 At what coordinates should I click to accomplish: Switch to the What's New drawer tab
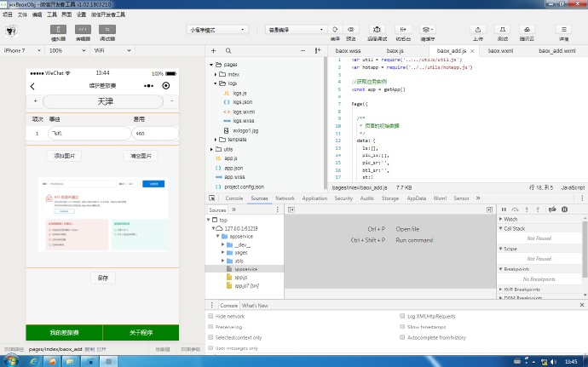[255, 305]
